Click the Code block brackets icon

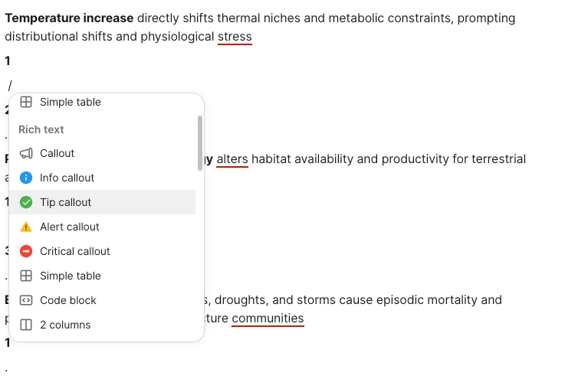(26, 300)
